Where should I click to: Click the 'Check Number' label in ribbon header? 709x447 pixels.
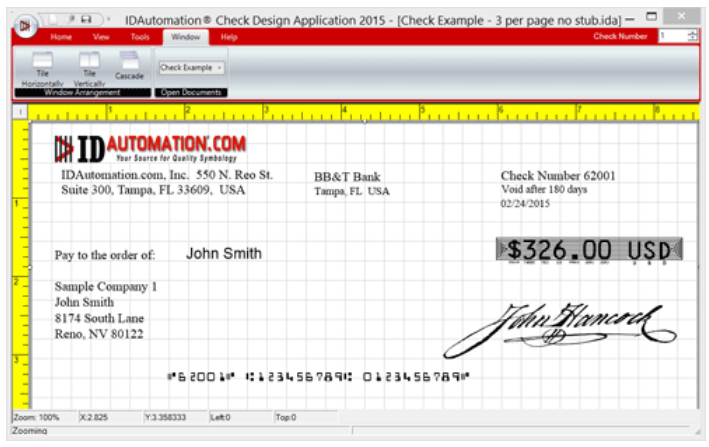[620, 36]
